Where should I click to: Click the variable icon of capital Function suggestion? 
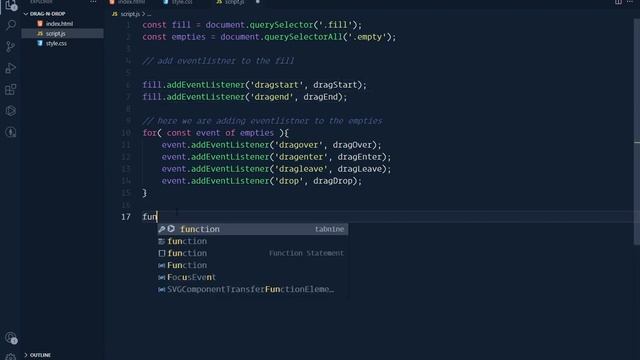[162, 265]
